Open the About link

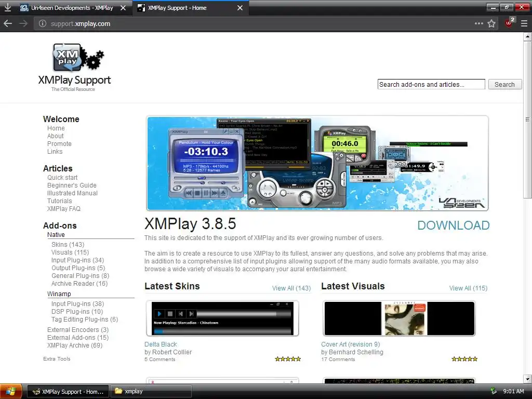[x=55, y=136]
